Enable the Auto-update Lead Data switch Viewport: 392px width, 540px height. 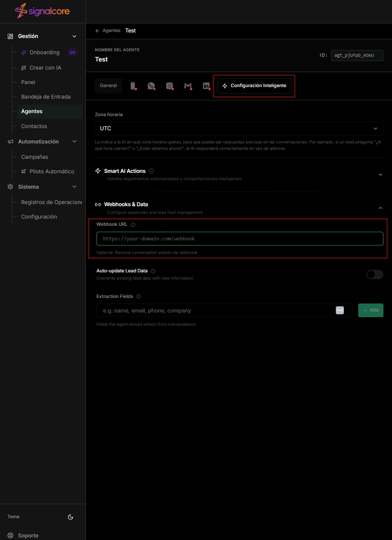[375, 274]
